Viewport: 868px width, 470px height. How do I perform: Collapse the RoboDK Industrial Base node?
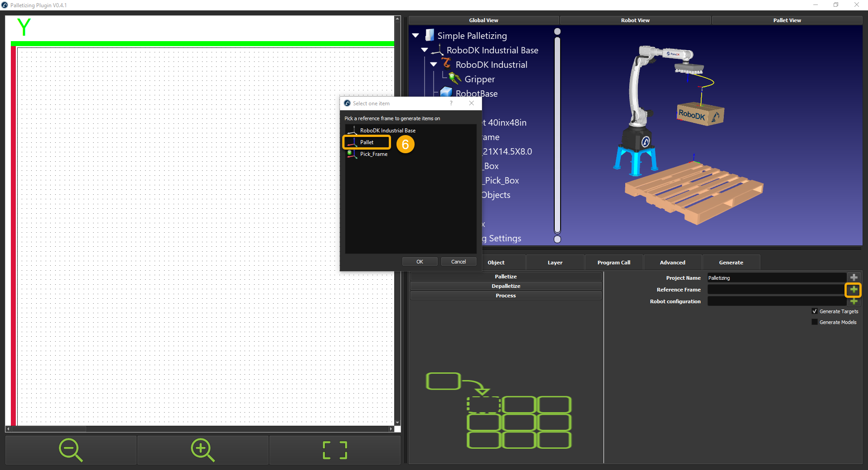click(x=425, y=50)
